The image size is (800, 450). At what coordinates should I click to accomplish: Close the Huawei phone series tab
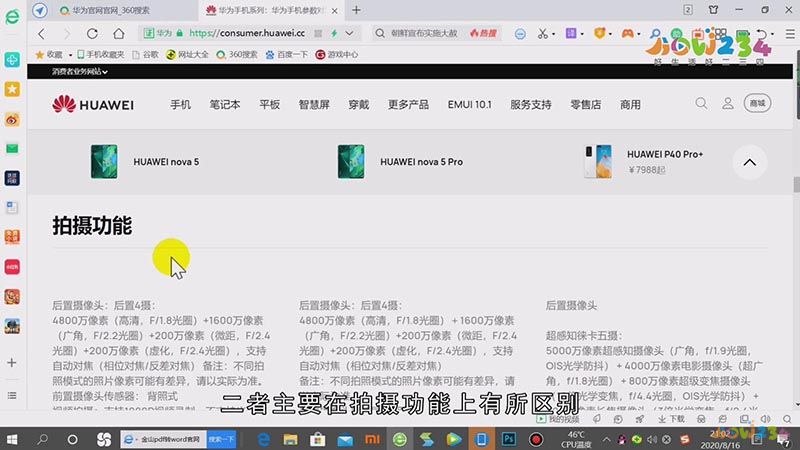335,11
